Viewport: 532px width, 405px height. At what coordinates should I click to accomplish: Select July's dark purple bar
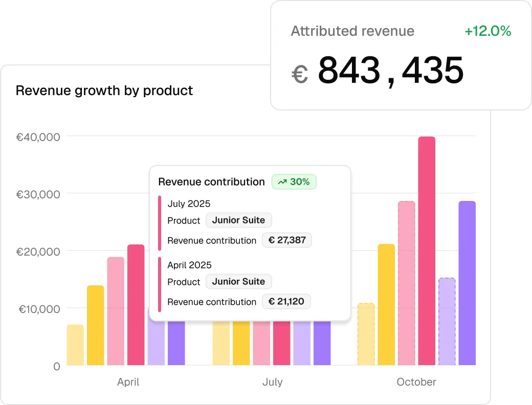tap(322, 343)
